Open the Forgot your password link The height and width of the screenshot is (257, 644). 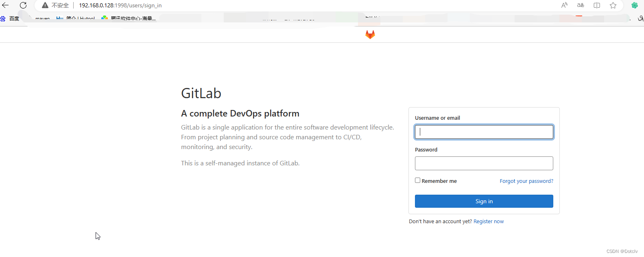click(x=526, y=181)
